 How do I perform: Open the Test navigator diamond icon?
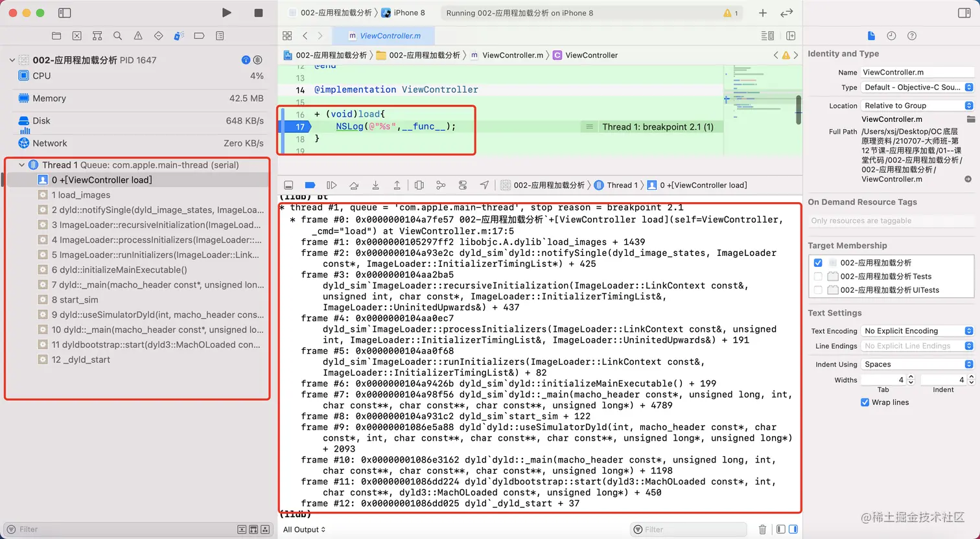click(158, 36)
